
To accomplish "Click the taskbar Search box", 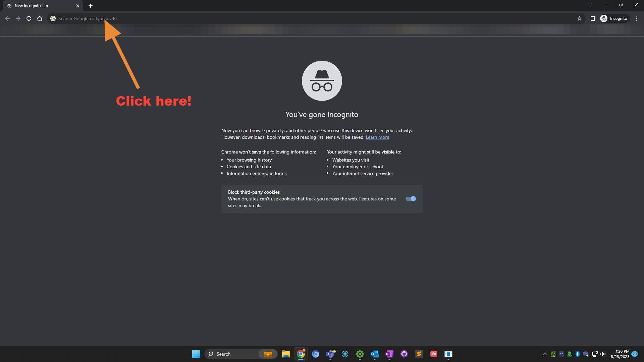I will point(241,354).
